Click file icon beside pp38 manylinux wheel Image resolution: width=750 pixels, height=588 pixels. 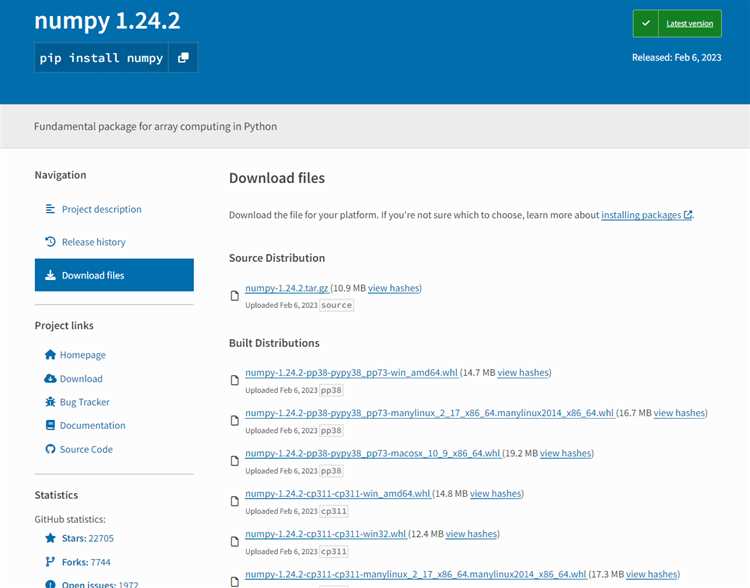click(x=235, y=421)
